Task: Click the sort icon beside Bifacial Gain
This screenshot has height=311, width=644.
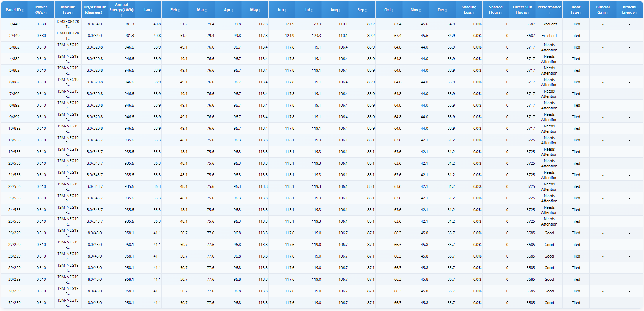Action: click(607, 13)
